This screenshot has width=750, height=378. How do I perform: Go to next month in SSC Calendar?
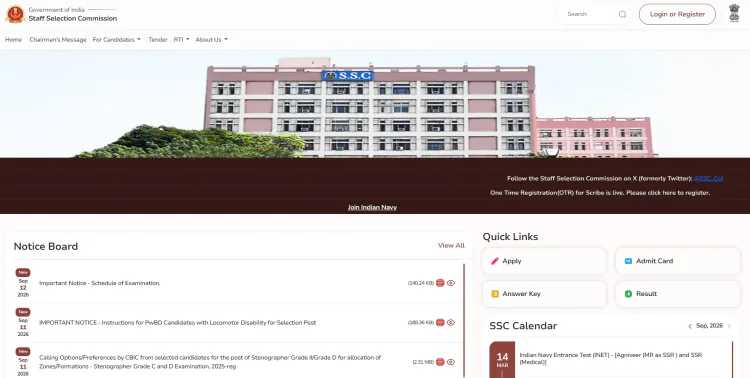[729, 326]
